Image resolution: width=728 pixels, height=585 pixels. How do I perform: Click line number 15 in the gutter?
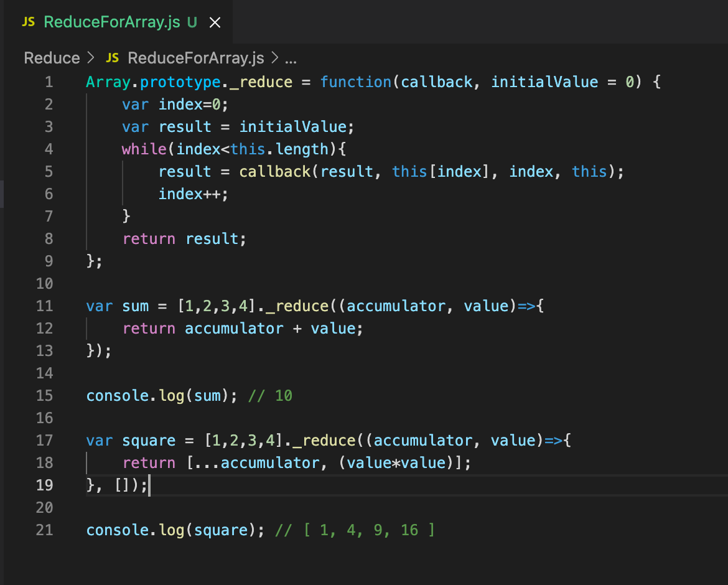pos(44,395)
